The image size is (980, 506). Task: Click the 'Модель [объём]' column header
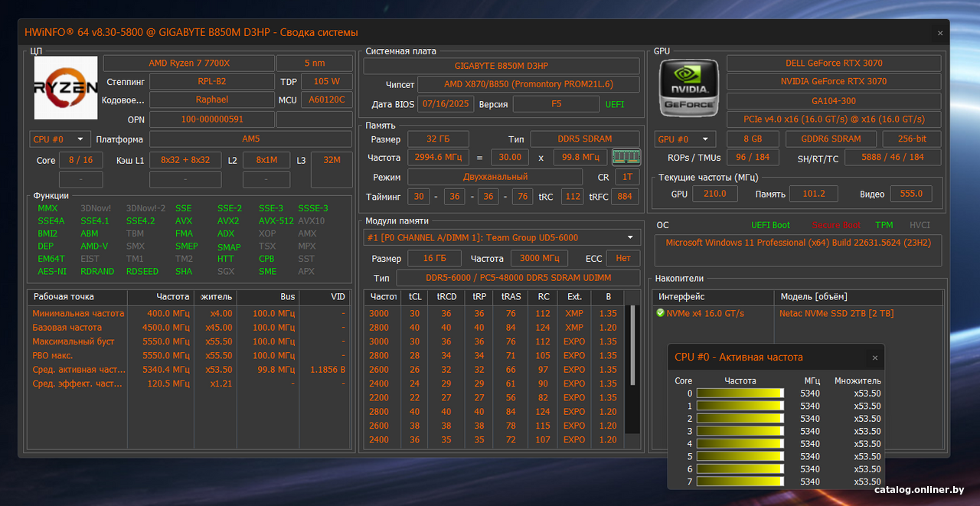coord(813,296)
